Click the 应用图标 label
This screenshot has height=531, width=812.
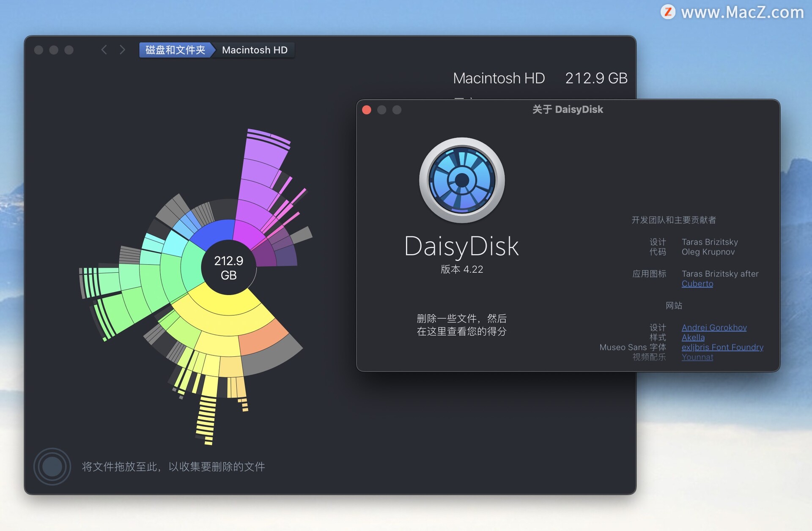click(x=649, y=274)
